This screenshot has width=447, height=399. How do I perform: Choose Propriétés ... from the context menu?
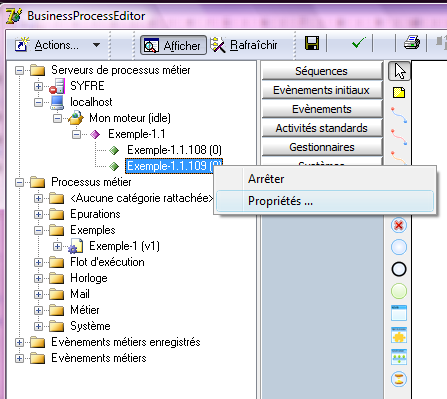[325, 201]
